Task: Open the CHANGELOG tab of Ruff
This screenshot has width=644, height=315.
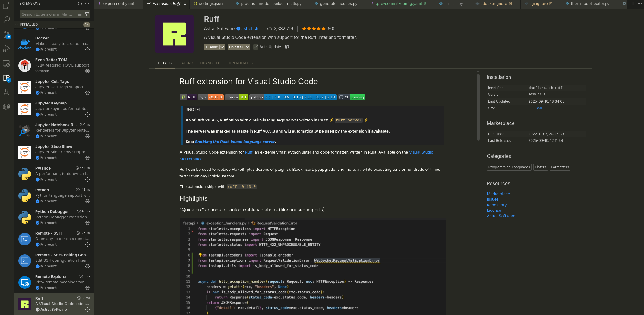Action: pos(211,63)
